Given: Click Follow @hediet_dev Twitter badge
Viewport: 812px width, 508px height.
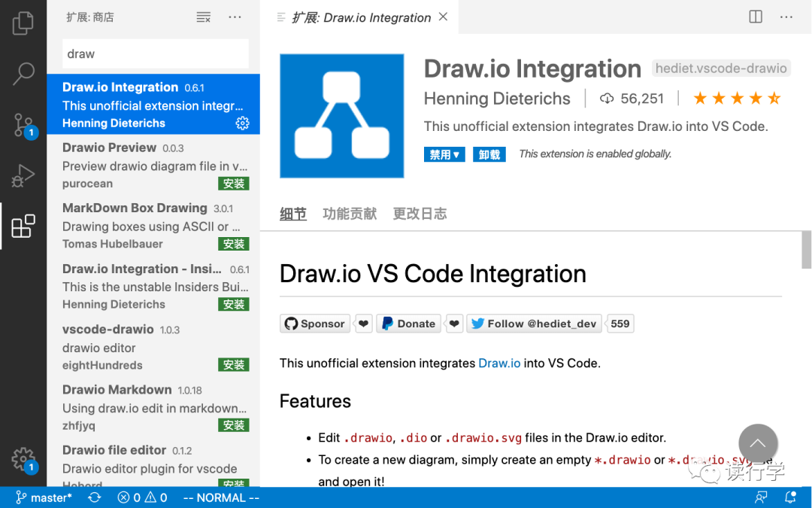Looking at the screenshot, I should point(534,324).
